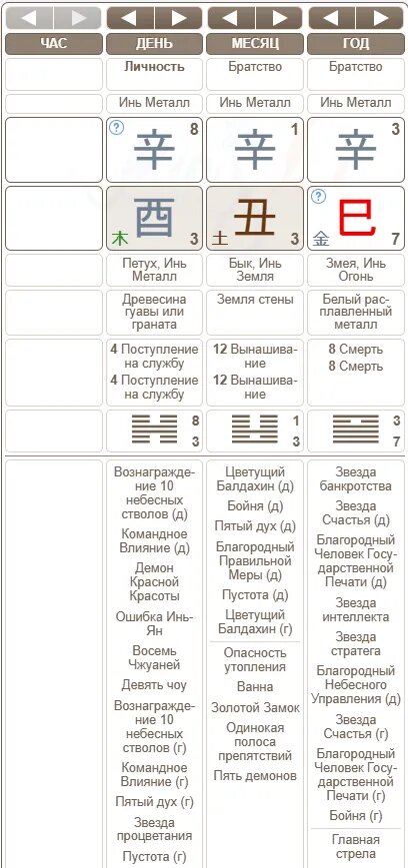
Task: Click Братство in the ГОД column
Action: point(356,67)
